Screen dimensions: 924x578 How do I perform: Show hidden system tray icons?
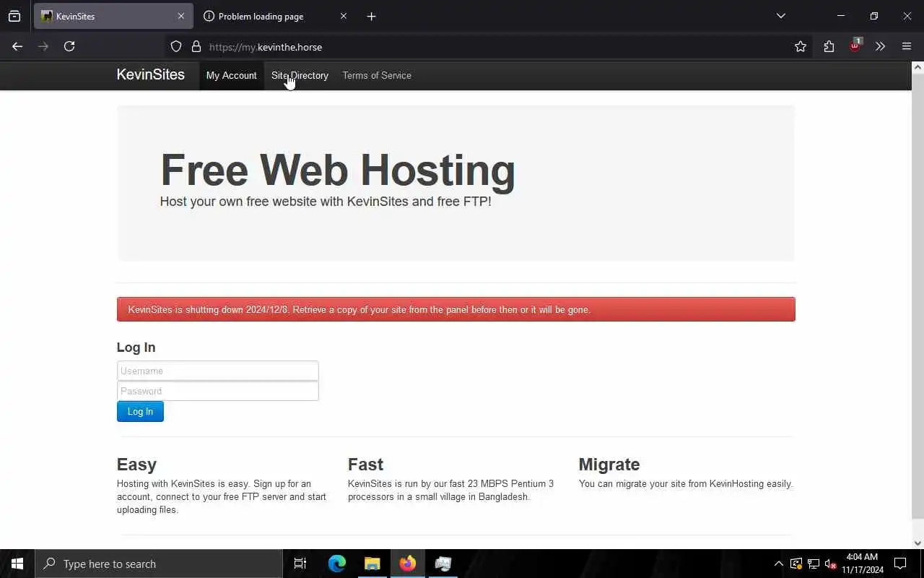(778, 564)
